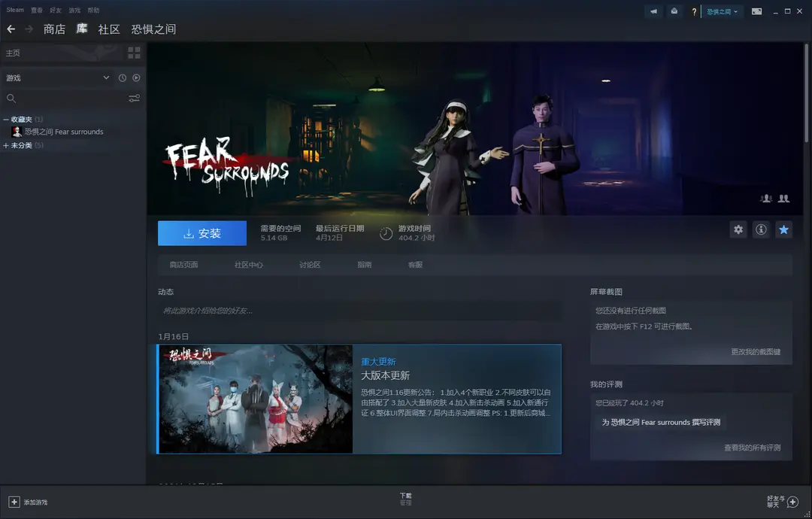Open 好友与聊天 at the bottom right
Viewport: 812px width, 519px height.
(783, 502)
